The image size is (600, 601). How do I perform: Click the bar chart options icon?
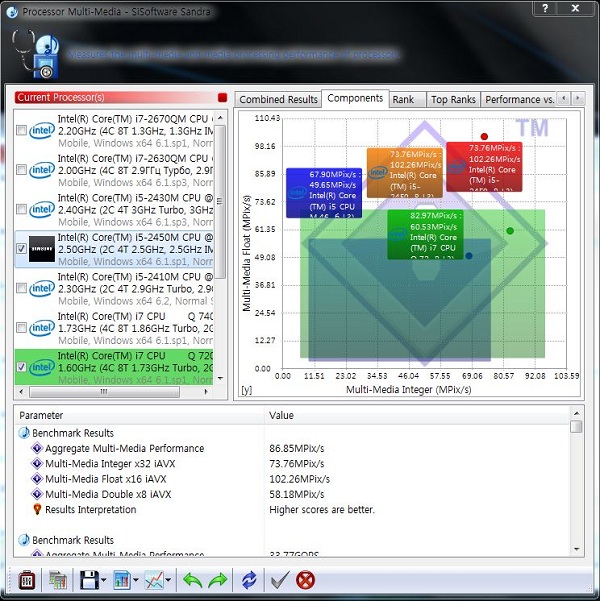point(122,580)
